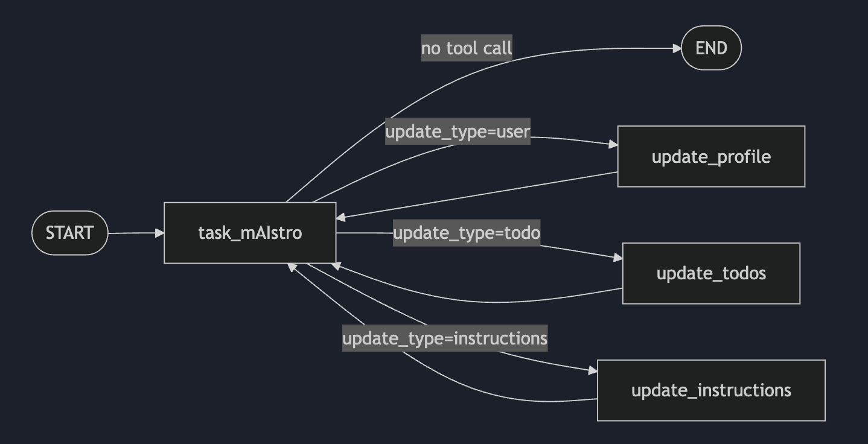
Task: Click the arrowhead entering update_profile
Action: coord(613,144)
